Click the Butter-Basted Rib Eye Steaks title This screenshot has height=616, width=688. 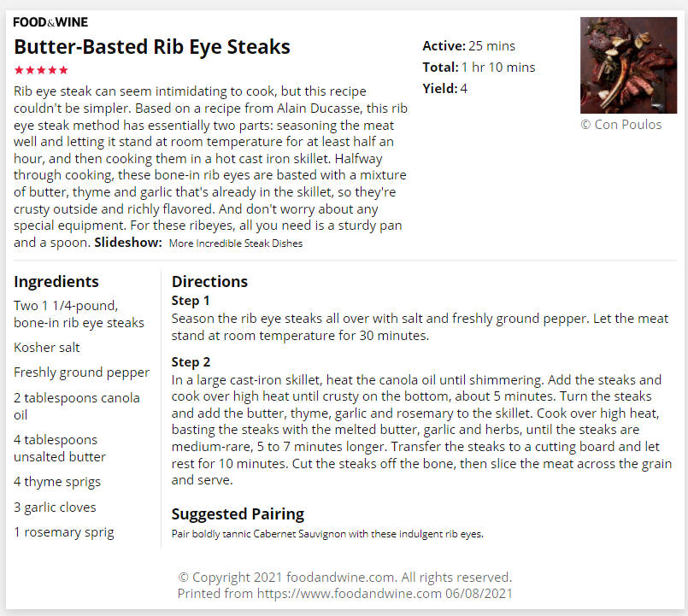tap(152, 46)
